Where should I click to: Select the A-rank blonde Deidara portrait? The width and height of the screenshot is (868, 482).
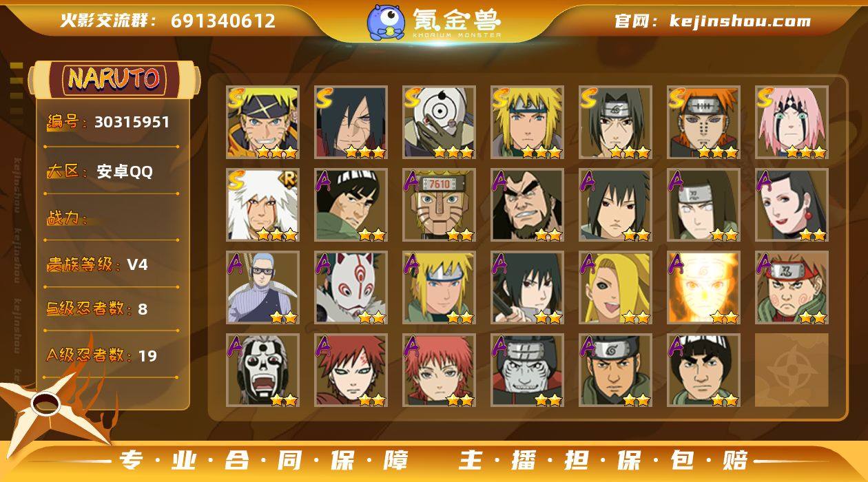click(x=615, y=288)
